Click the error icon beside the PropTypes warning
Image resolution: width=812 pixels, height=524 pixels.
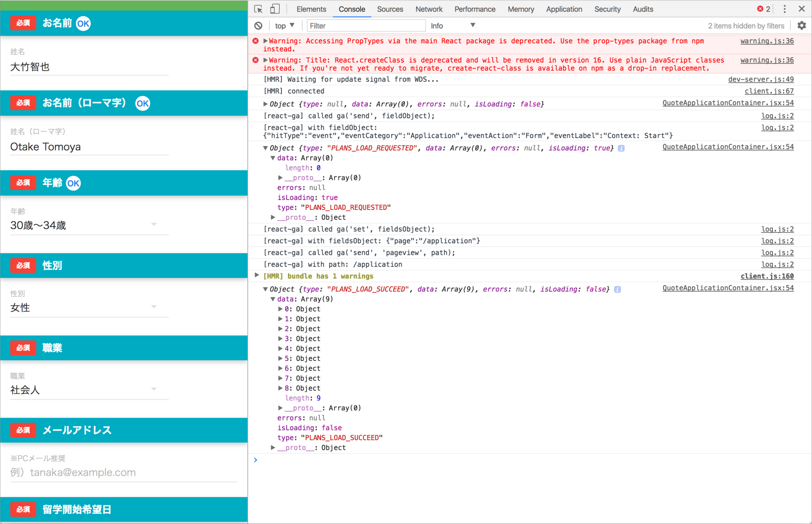pos(255,41)
